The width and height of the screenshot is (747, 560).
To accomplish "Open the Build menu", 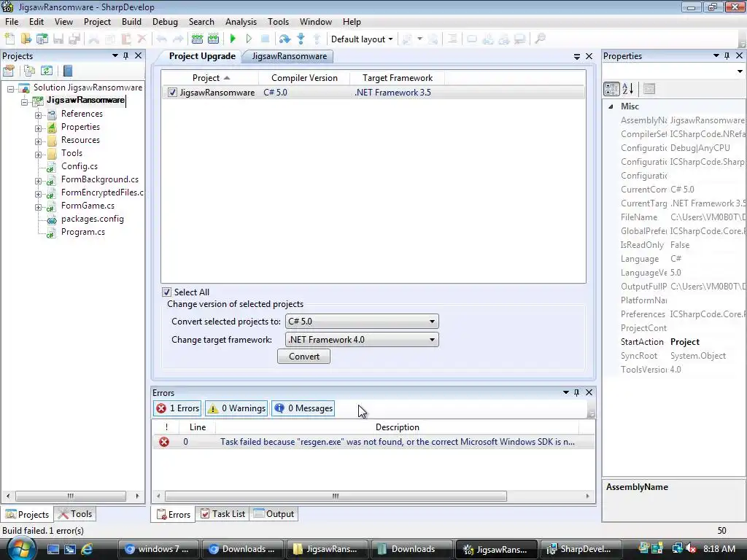I will [131, 22].
